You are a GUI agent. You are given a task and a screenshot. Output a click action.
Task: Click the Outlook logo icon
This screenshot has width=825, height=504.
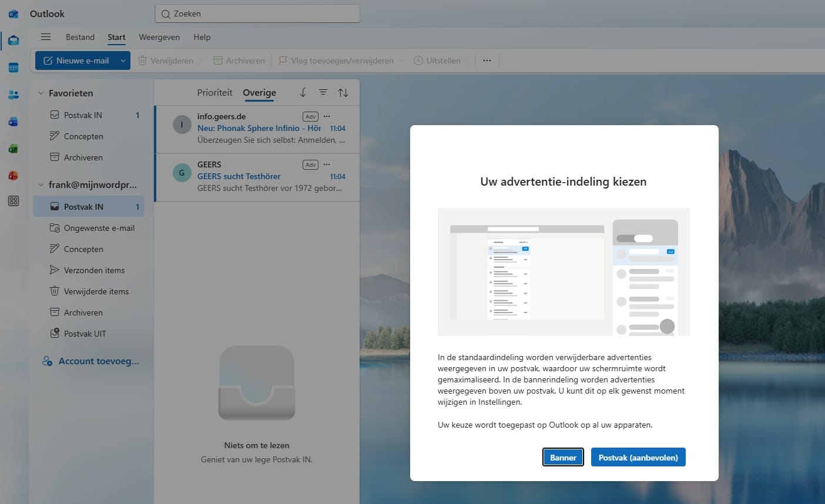[14, 14]
